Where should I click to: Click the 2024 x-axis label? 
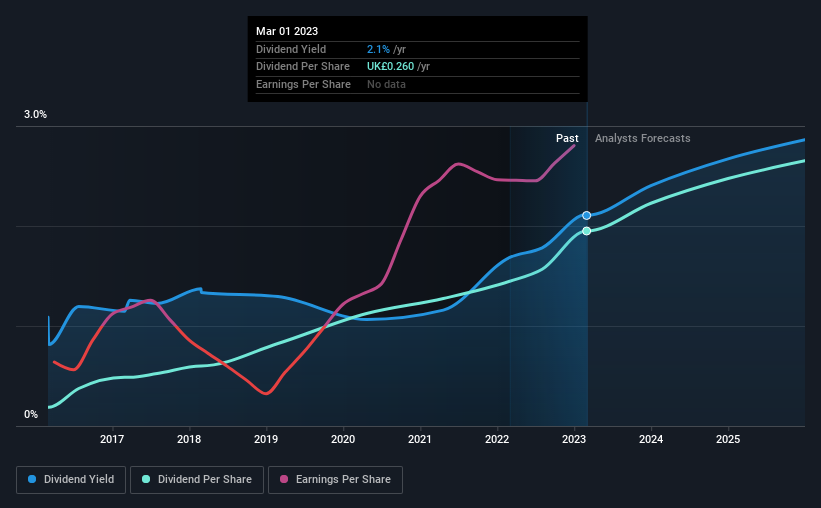(x=651, y=439)
